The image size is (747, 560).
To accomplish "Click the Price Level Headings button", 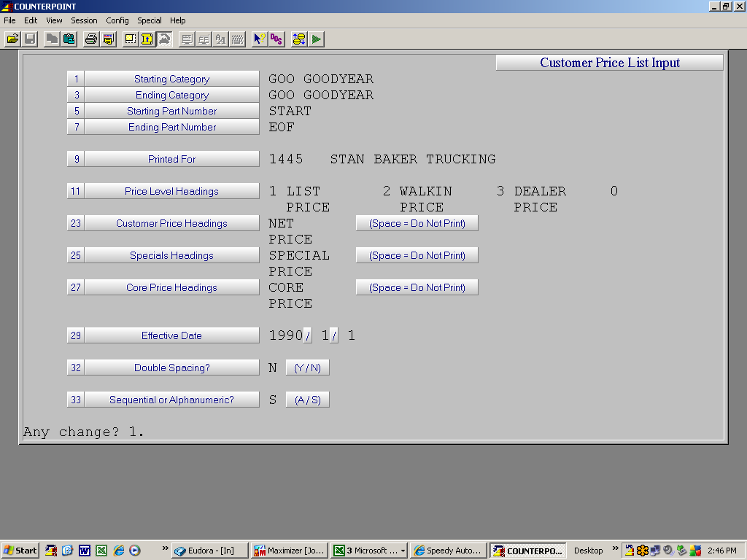I will 172,192.
